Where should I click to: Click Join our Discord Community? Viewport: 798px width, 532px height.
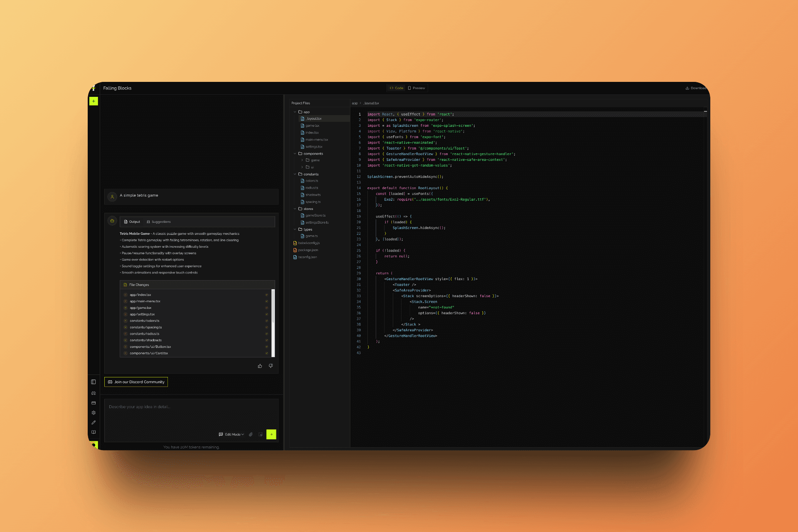point(136,382)
